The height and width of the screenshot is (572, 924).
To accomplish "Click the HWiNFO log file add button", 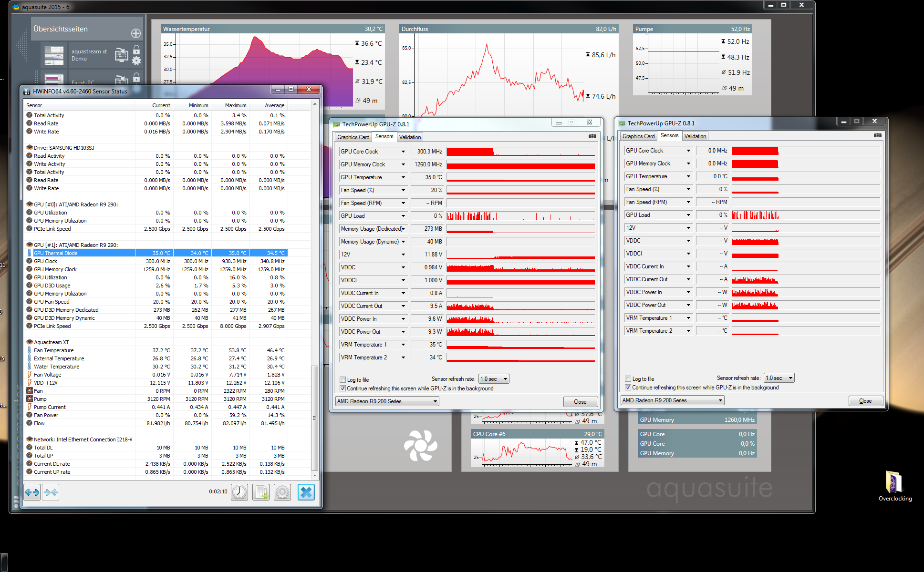I will [x=261, y=492].
